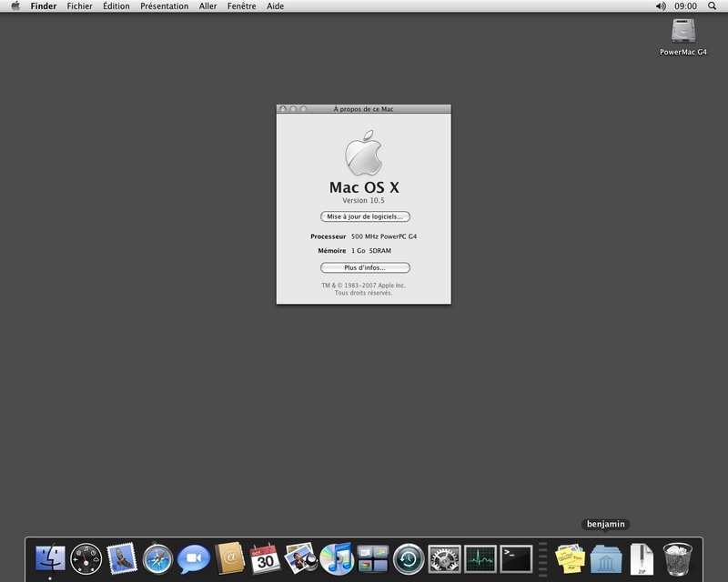This screenshot has height=582, width=728.
Task: Open the Fichier menu
Action: point(79,5)
